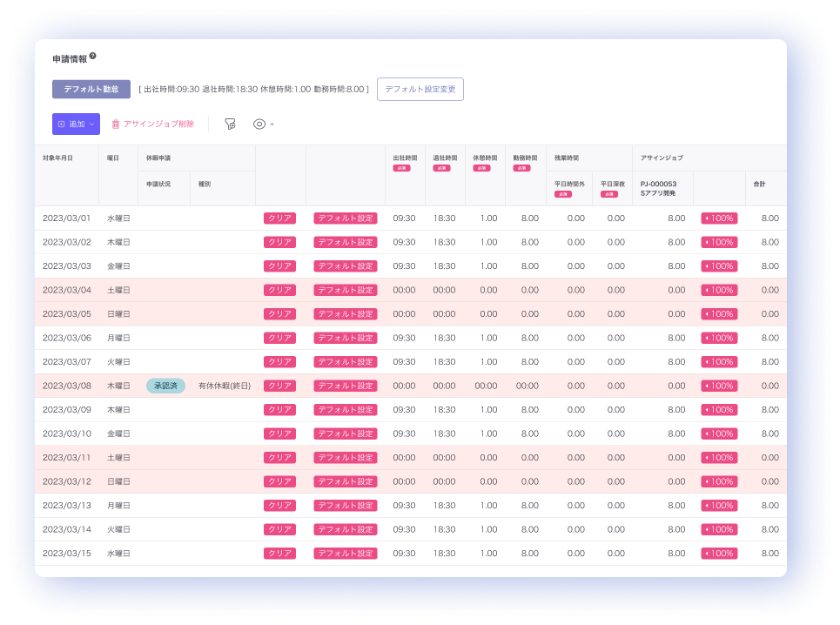Open デフォルト設定変更 settings
Screen dimensions: 840x625
(x=420, y=89)
